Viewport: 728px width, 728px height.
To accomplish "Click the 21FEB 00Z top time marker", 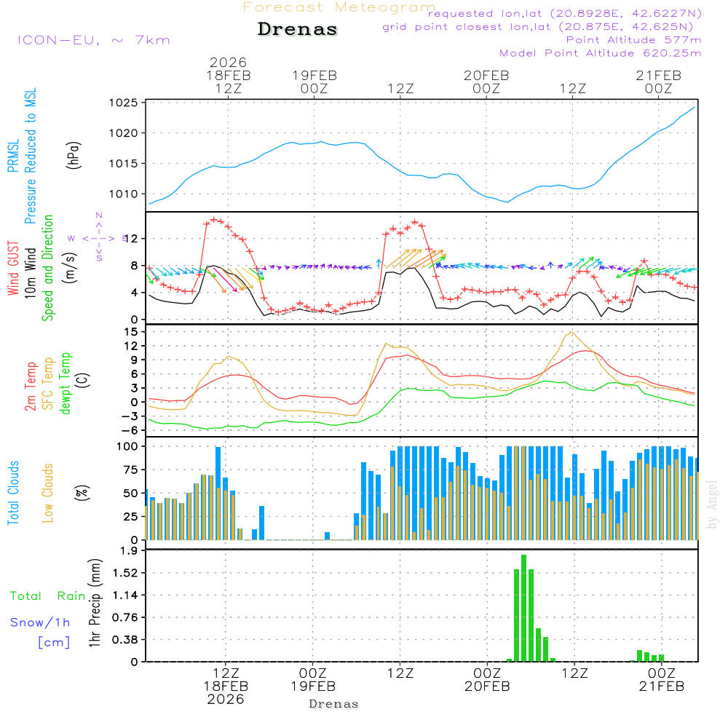I will [658, 82].
